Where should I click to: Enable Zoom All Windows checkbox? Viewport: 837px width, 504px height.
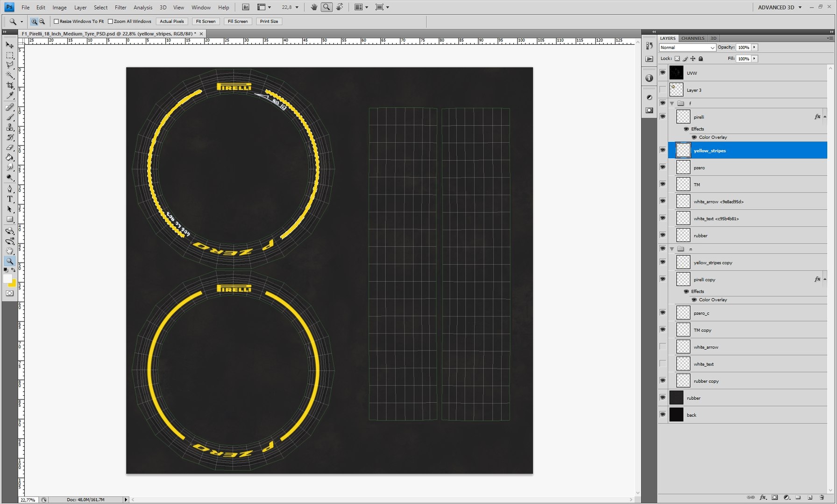(111, 21)
